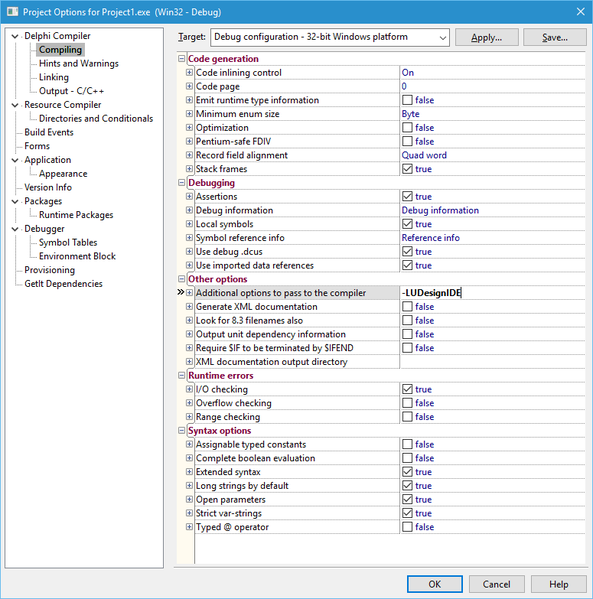Viewport: 593px width, 599px height.
Task: Select the Linking tree item
Action: 54,77
